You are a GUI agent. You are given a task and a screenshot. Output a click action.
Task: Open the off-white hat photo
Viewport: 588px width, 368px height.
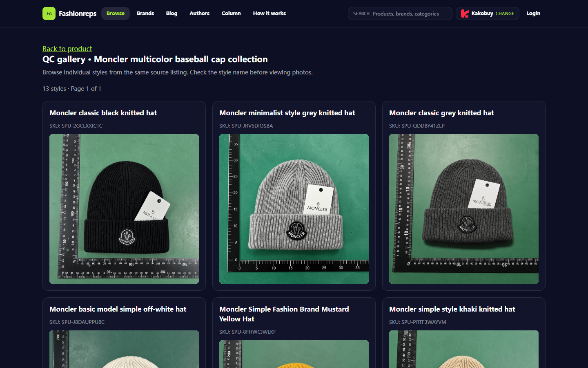pyautogui.click(x=124, y=349)
